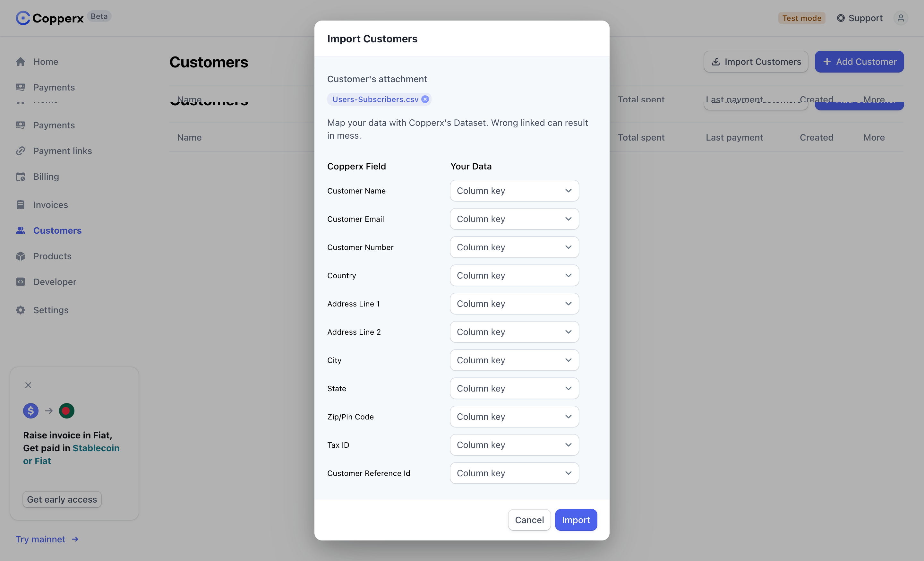
Task: Go to Products in sidebar menu
Action: [53, 256]
